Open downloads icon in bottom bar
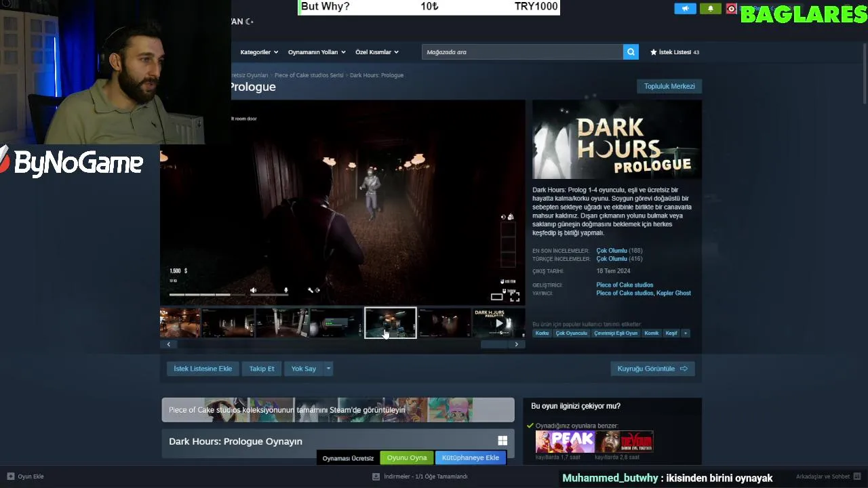This screenshot has height=488, width=868. pos(376,476)
